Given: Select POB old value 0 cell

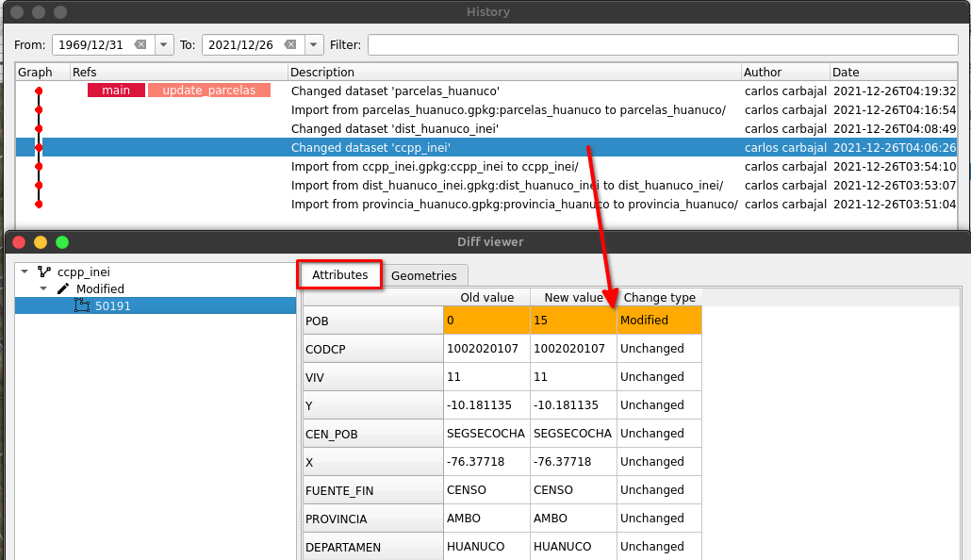Looking at the screenshot, I should [486, 321].
